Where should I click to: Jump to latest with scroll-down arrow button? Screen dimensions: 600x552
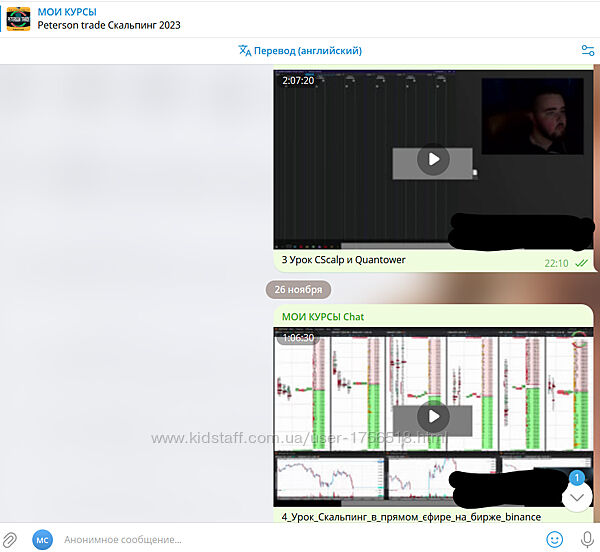(576, 498)
